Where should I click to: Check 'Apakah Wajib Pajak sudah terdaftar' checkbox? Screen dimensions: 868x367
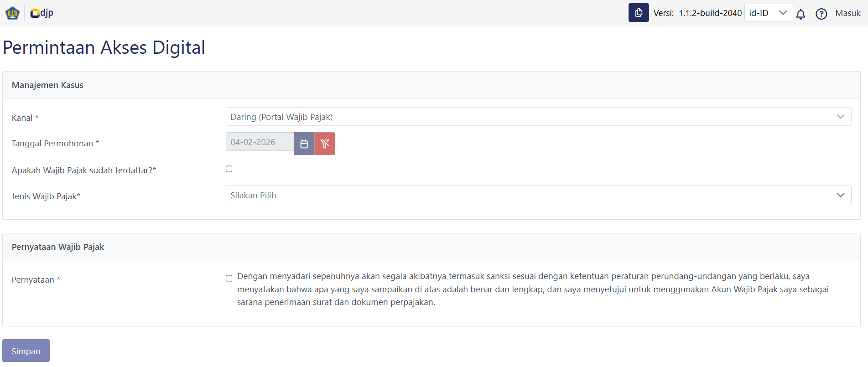pyautogui.click(x=229, y=169)
